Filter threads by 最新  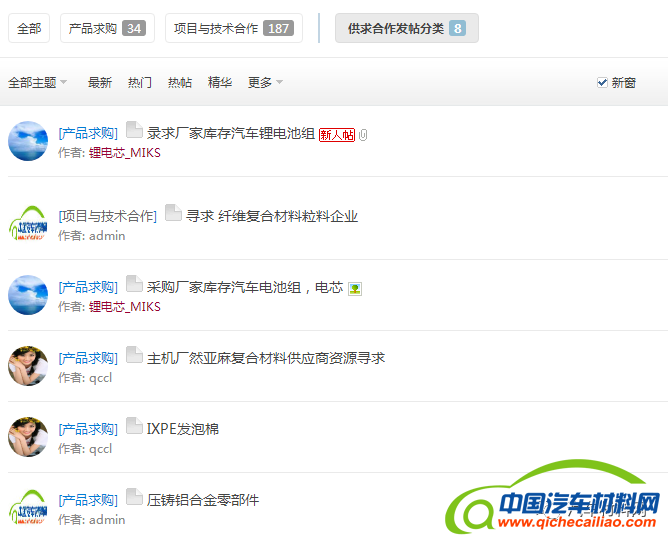pos(100,83)
